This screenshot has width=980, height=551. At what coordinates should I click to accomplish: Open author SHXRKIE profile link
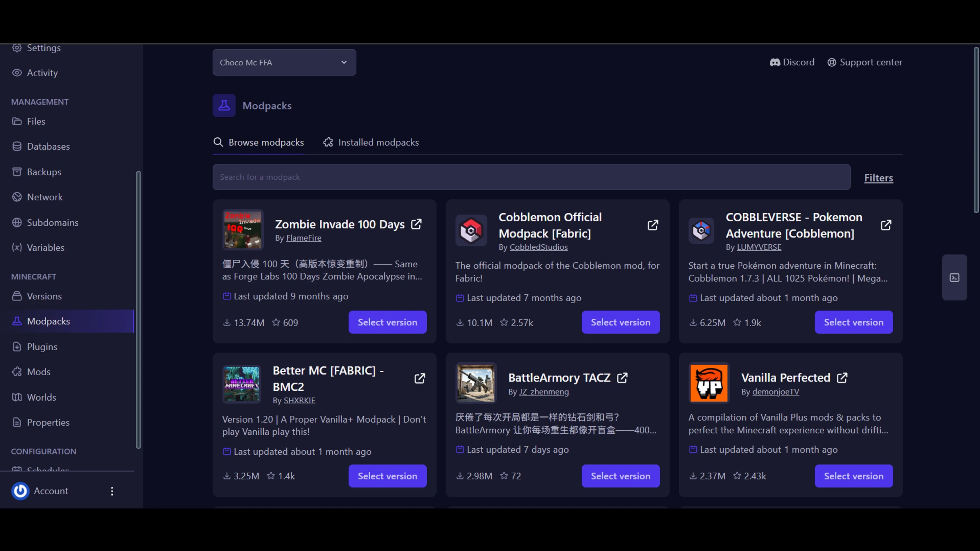click(299, 400)
